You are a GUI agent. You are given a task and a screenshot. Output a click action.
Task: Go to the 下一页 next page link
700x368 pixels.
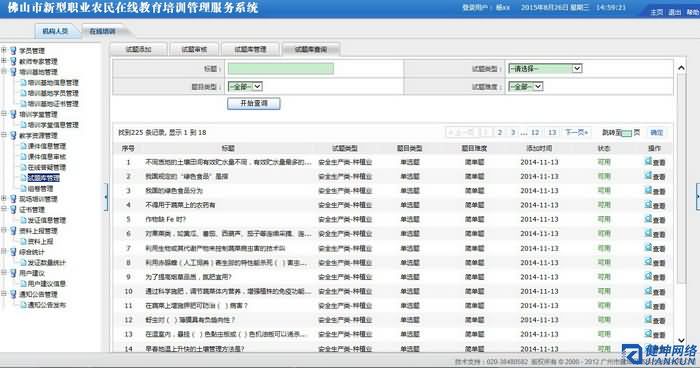(x=576, y=132)
